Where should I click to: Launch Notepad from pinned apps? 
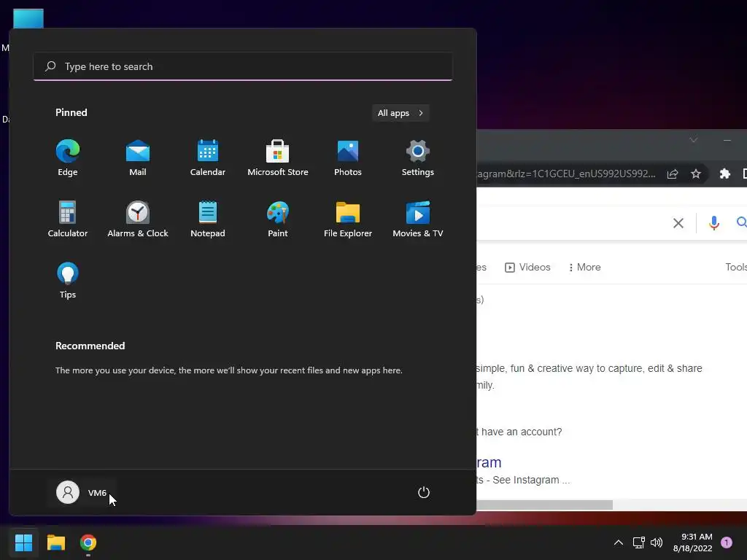[x=208, y=219]
